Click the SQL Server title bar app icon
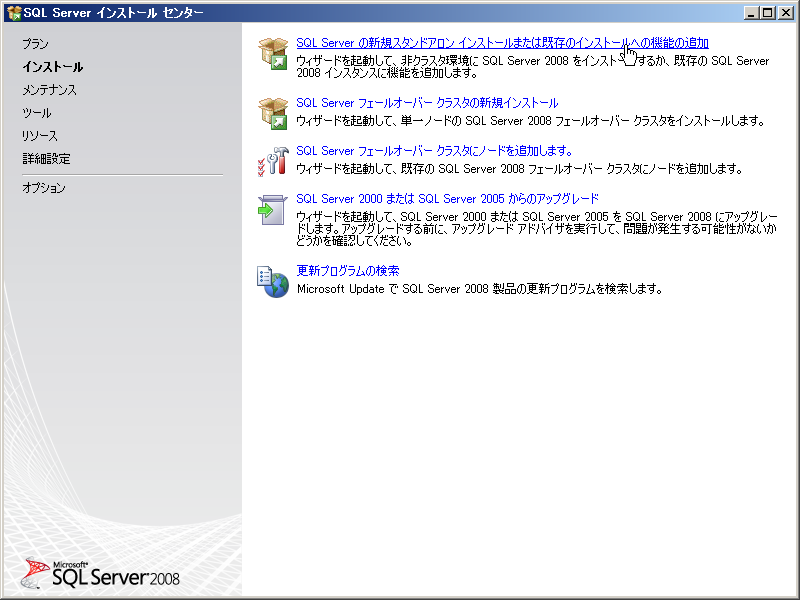This screenshot has height=600, width=800. tap(14, 13)
